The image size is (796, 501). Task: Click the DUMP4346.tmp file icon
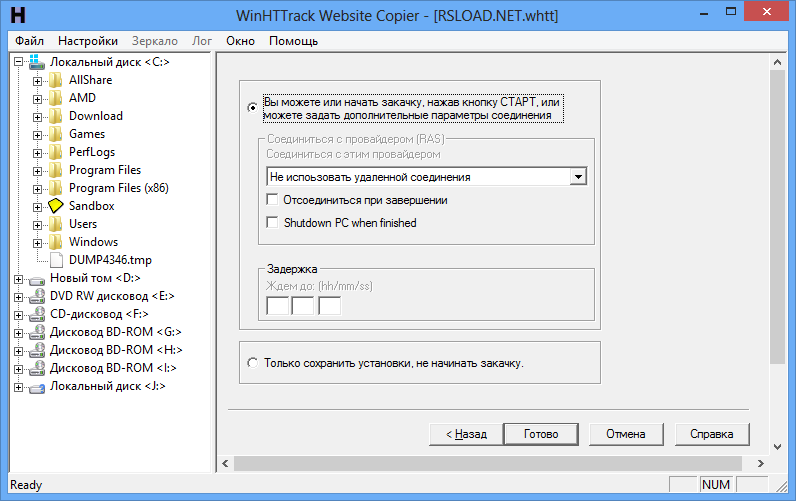click(56, 260)
